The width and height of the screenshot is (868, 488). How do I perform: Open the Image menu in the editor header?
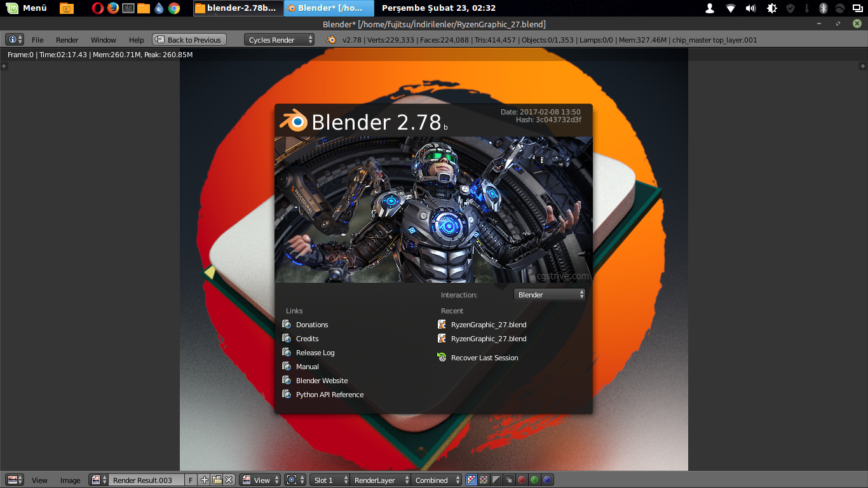tap(70, 480)
